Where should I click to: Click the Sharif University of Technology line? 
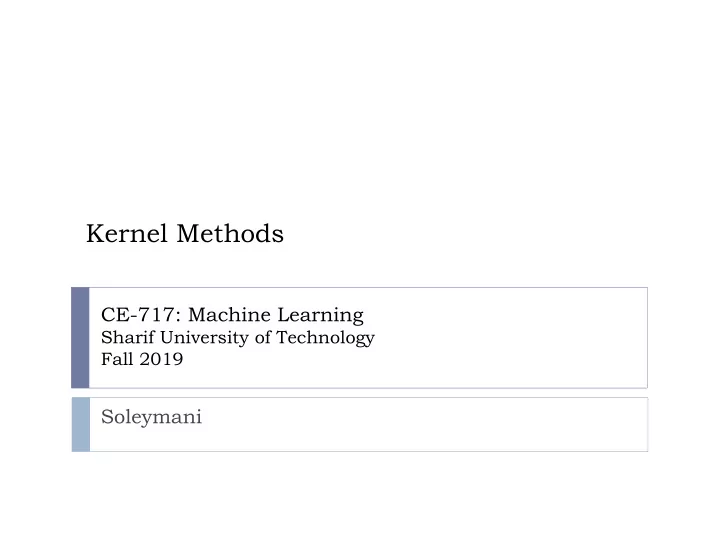238,338
